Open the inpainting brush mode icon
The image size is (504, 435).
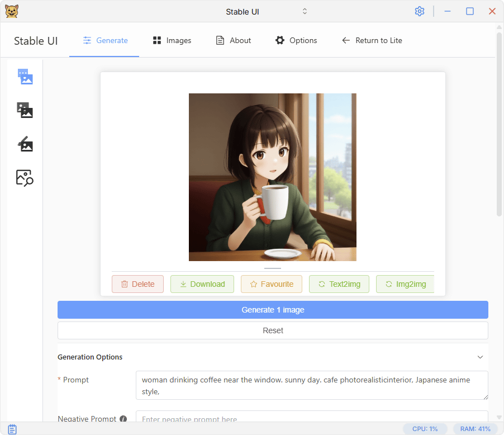tap(25, 144)
